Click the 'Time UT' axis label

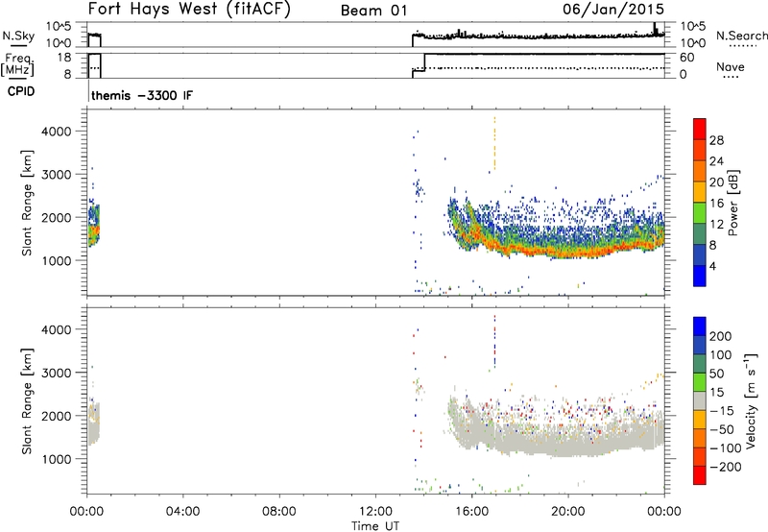375,526
